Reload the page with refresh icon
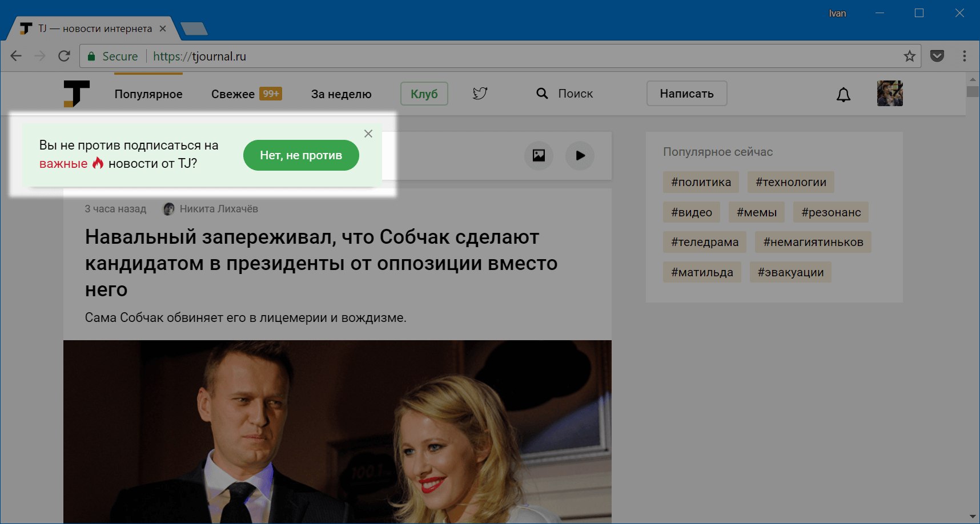This screenshot has width=980, height=524. coord(64,56)
